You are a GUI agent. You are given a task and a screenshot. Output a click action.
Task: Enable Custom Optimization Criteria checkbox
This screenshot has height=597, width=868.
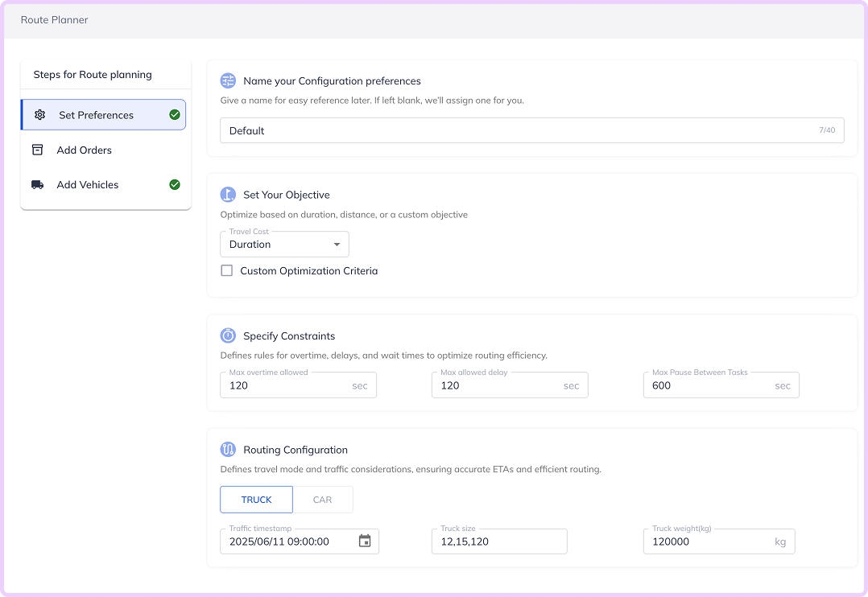click(227, 270)
